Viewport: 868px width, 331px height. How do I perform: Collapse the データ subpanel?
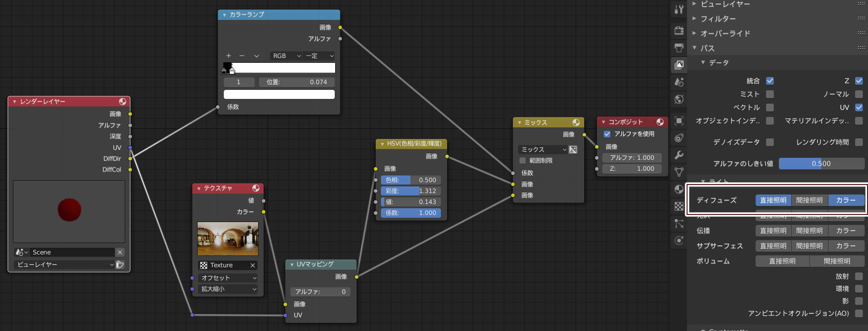tap(703, 62)
